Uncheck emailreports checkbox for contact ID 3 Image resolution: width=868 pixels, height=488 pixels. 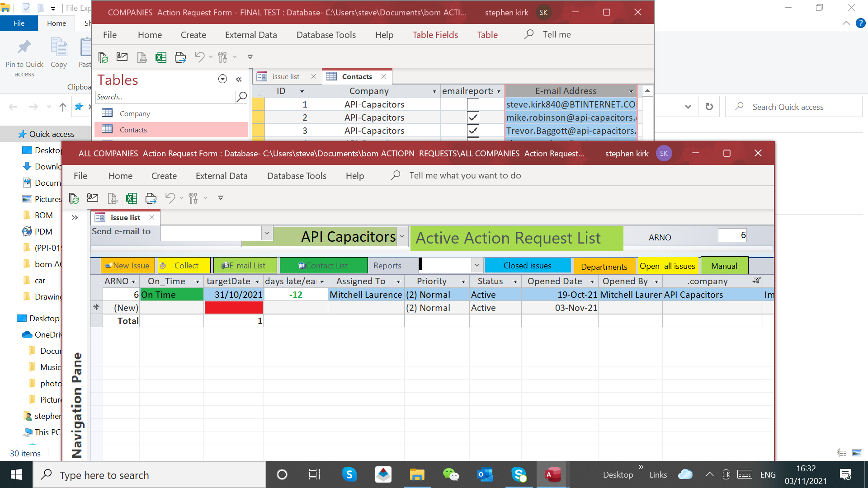click(473, 131)
